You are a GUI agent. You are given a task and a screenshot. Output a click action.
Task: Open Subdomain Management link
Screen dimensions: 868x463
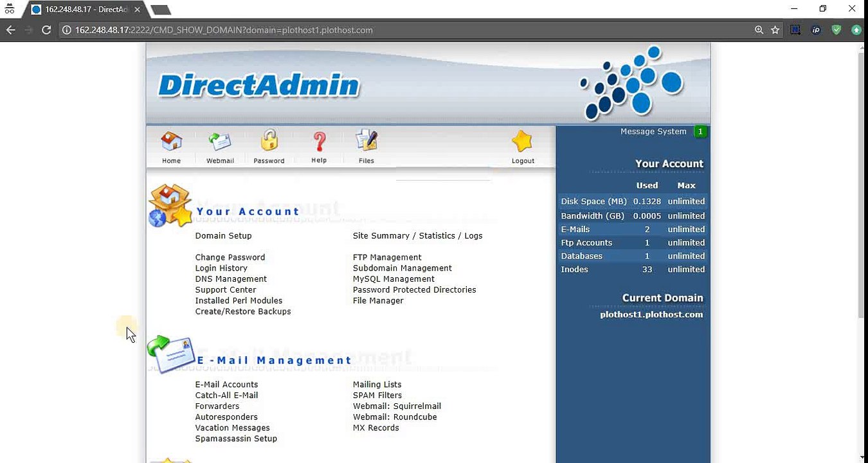click(402, 268)
